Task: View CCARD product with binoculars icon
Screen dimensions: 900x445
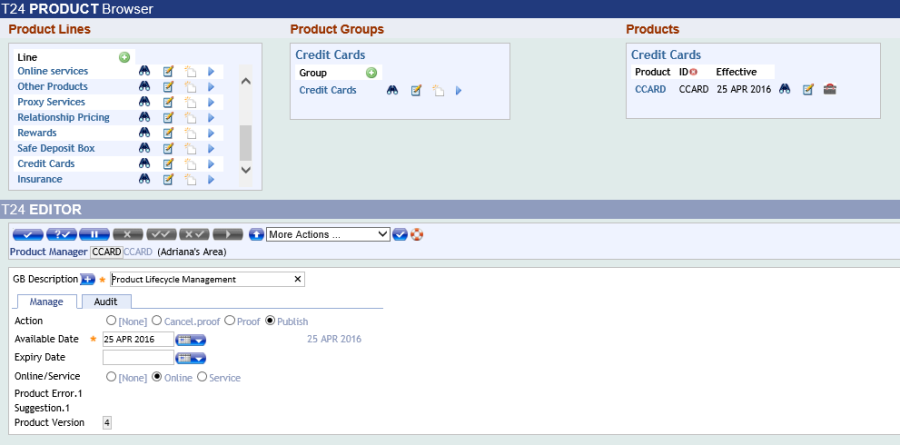Action: tap(785, 90)
